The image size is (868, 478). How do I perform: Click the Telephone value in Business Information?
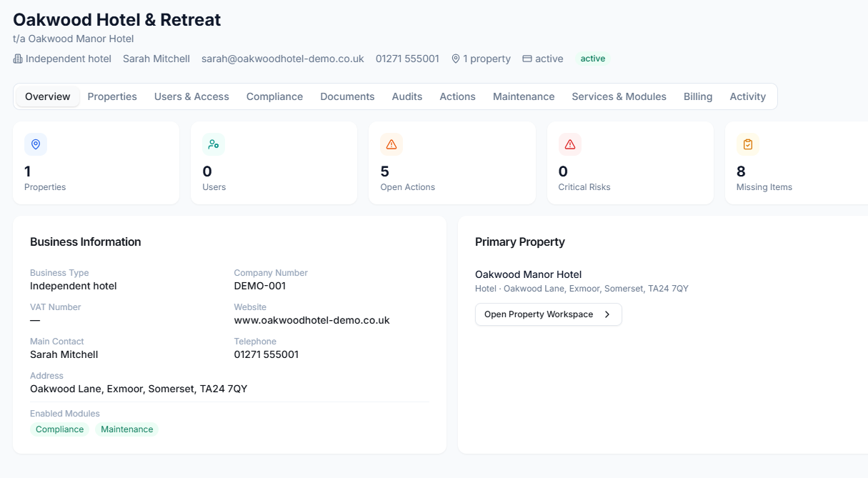point(266,354)
